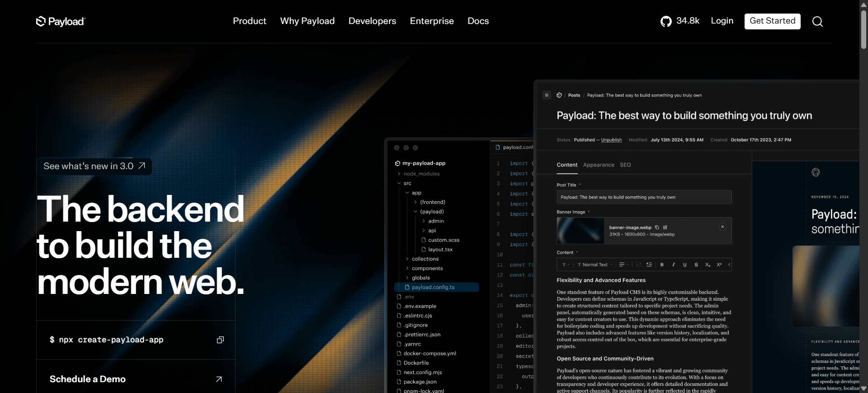Remove the banner image with X

click(722, 227)
